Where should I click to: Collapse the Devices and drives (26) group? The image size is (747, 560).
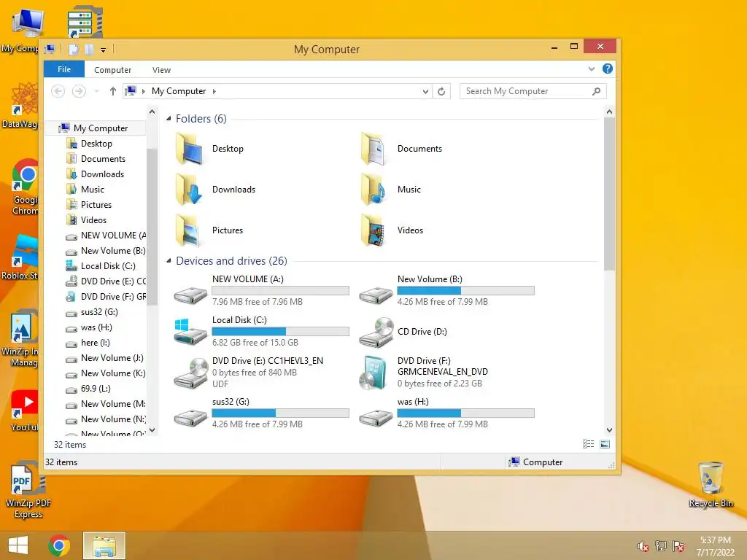(x=169, y=260)
